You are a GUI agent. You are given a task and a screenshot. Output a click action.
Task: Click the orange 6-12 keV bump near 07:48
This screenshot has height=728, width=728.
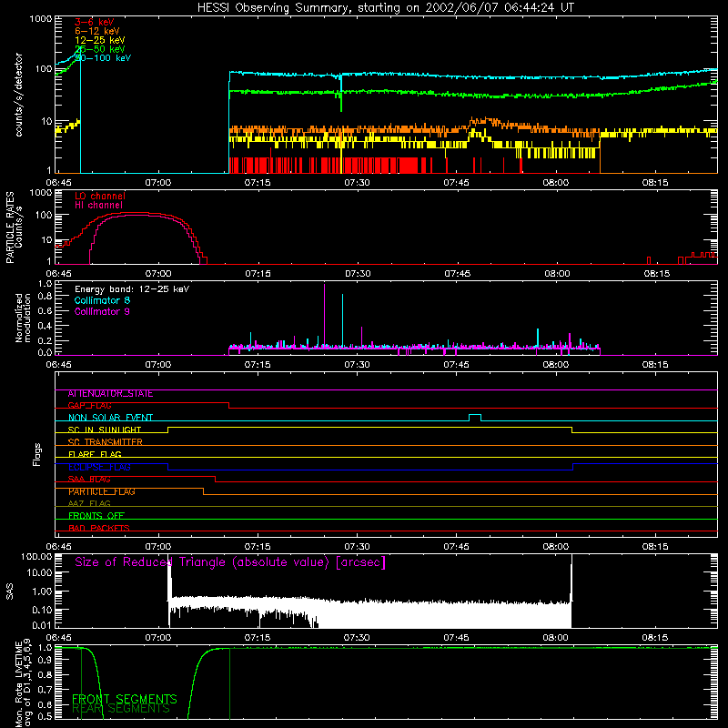tap(483, 122)
